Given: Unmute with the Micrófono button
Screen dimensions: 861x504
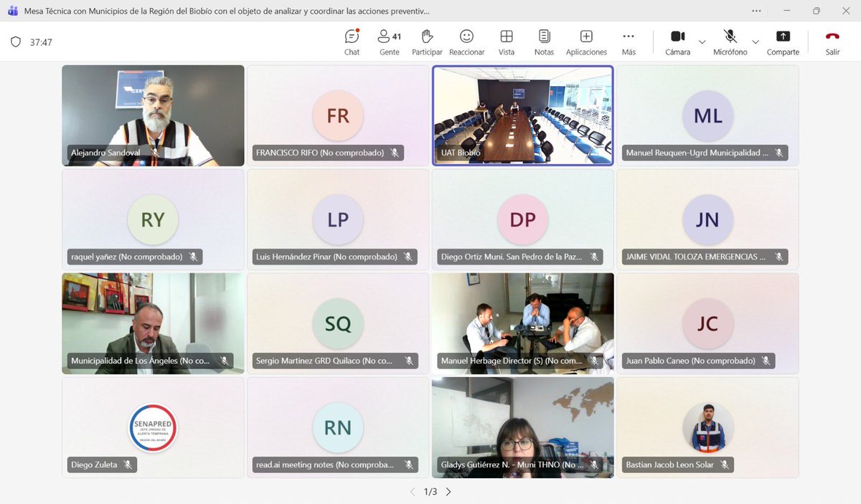Looking at the screenshot, I should [730, 42].
